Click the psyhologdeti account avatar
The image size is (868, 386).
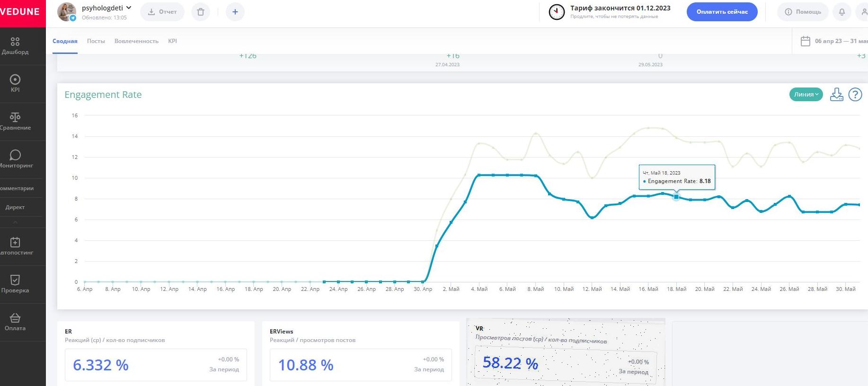point(67,12)
